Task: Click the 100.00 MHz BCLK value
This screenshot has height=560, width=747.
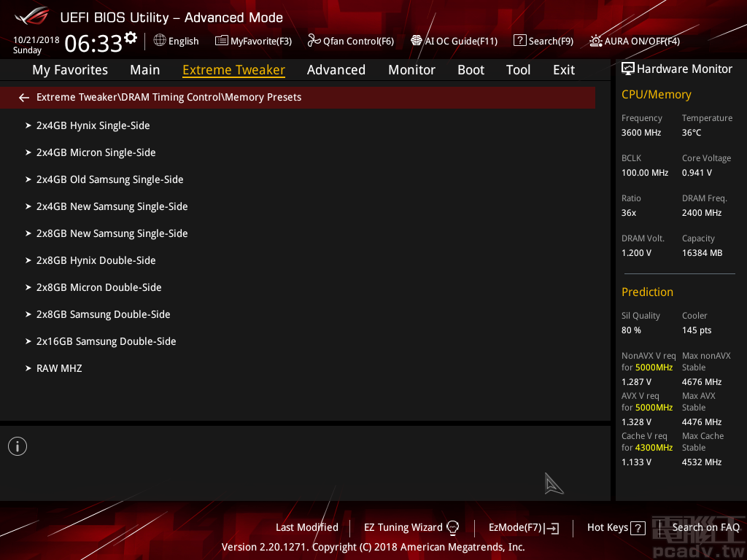Action: tap(645, 173)
